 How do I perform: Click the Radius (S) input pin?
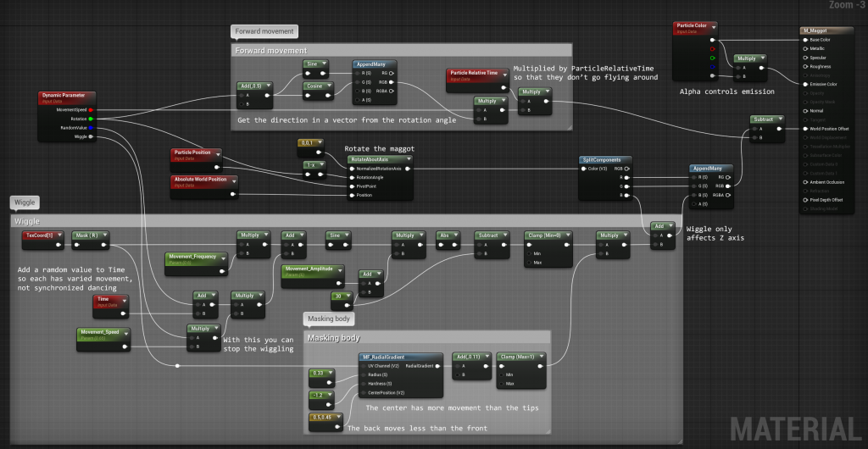click(x=364, y=375)
